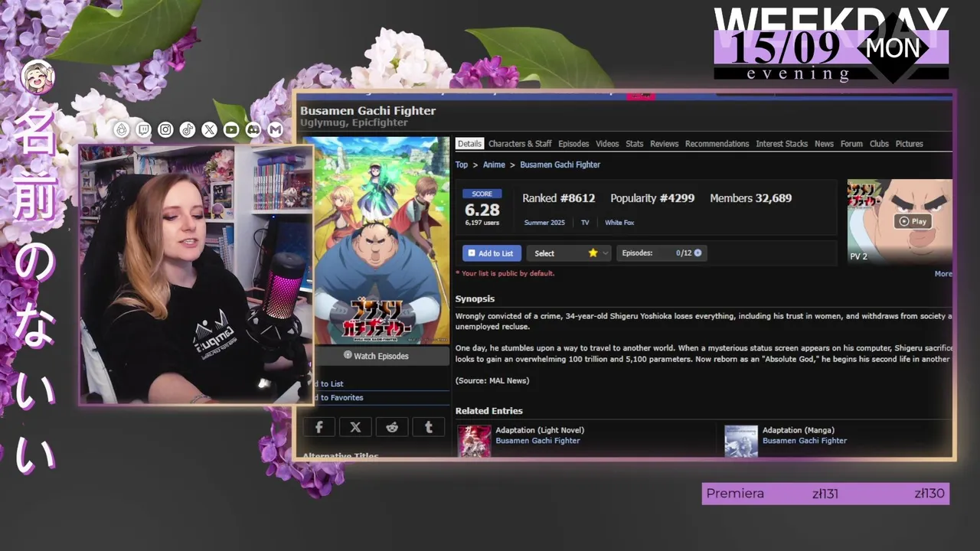Image resolution: width=980 pixels, height=551 pixels.
Task: Open the Clubs tab
Action: 879,144
